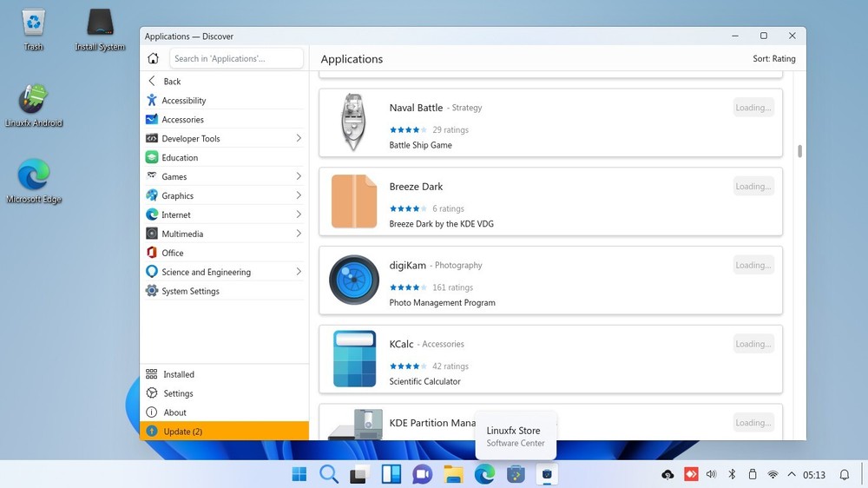Expand the Developer Tools category arrow
The height and width of the screenshot is (488, 868).
pyautogui.click(x=299, y=139)
